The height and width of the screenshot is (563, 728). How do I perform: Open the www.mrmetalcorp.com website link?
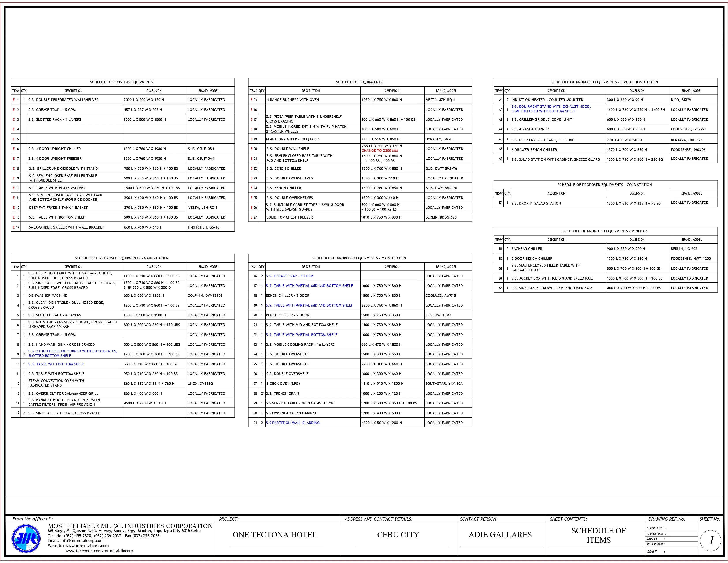[87, 546]
